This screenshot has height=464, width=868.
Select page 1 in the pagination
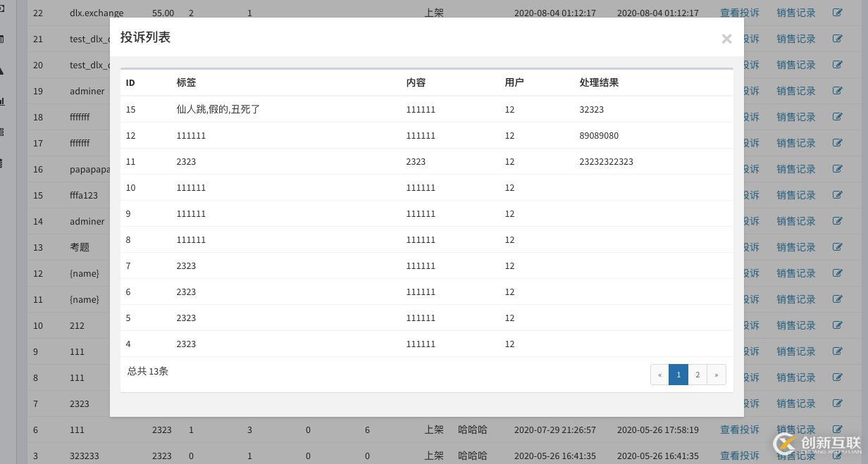click(678, 375)
